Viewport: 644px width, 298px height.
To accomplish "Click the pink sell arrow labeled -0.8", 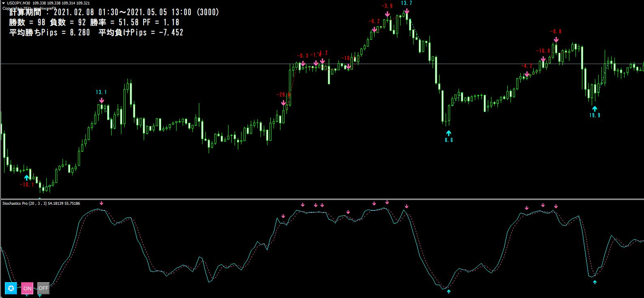I will [x=556, y=39].
